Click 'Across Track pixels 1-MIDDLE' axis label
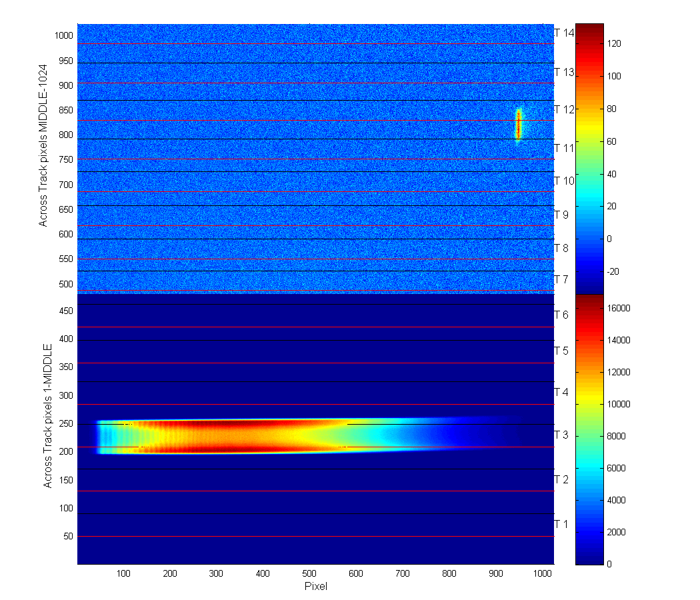This screenshot has width=700, height=600. pyautogui.click(x=47, y=415)
